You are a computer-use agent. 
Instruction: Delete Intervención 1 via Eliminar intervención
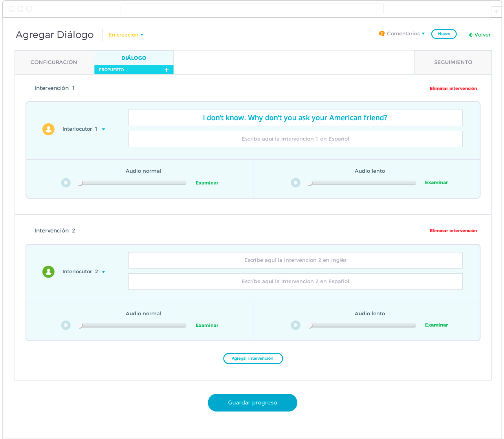(453, 88)
